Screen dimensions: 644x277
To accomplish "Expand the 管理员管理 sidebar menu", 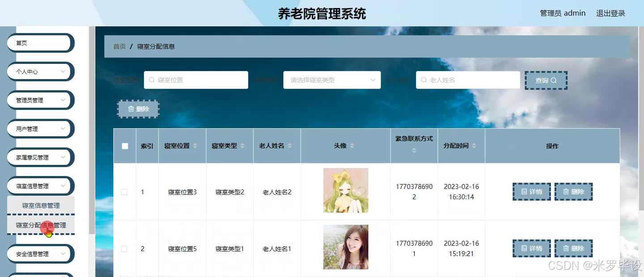I will coord(40,100).
